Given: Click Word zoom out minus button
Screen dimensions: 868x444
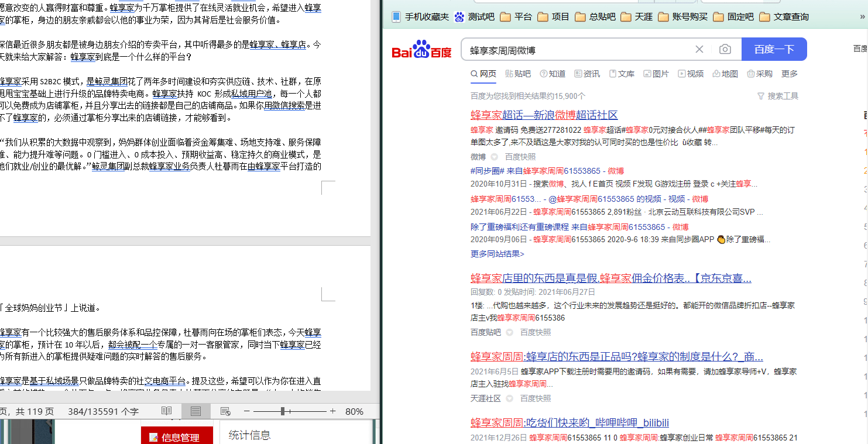Looking at the screenshot, I should [x=246, y=411].
